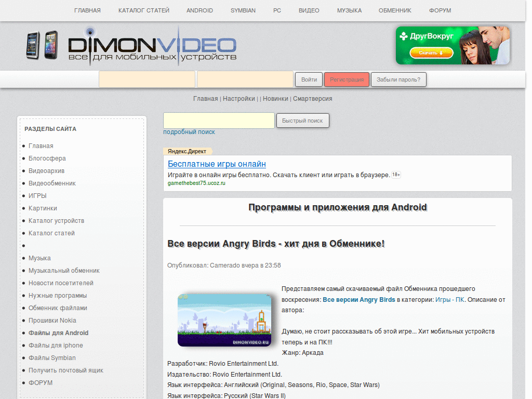This screenshot has width=532, height=399.
Task: Open Видеообменник in the sidebar
Action: coord(52,183)
